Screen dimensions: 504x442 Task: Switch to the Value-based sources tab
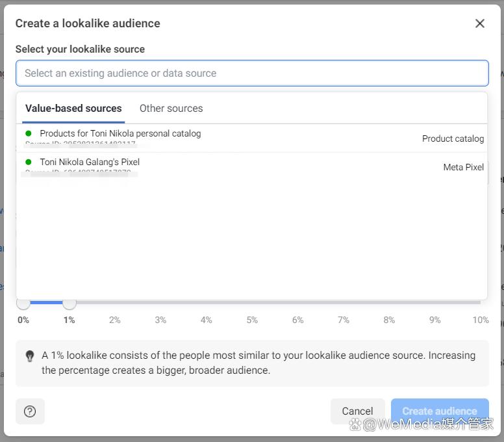[73, 109]
